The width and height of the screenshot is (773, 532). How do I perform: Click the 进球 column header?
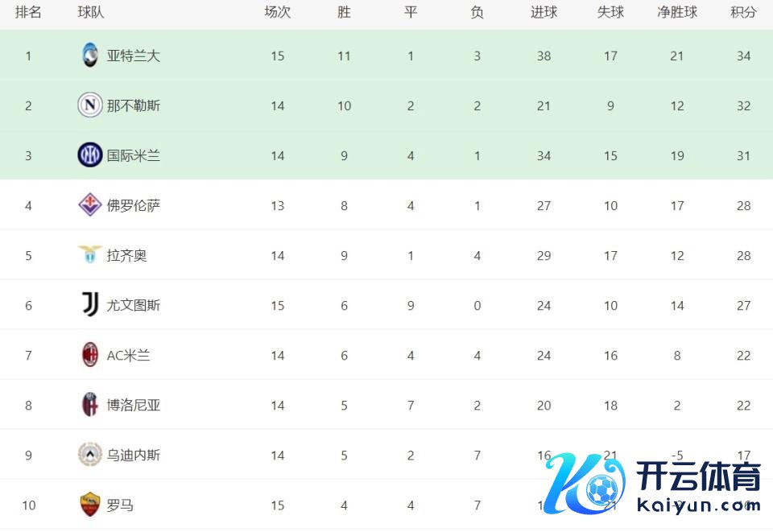544,13
